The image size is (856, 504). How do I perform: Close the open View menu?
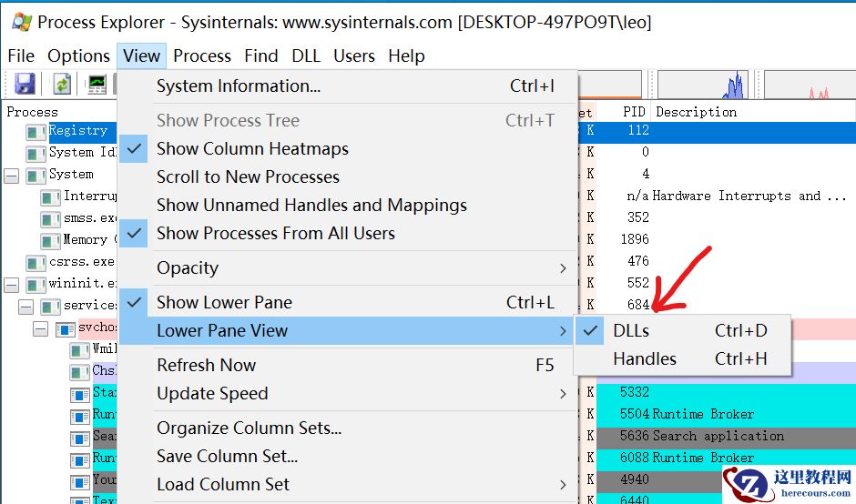click(x=141, y=55)
